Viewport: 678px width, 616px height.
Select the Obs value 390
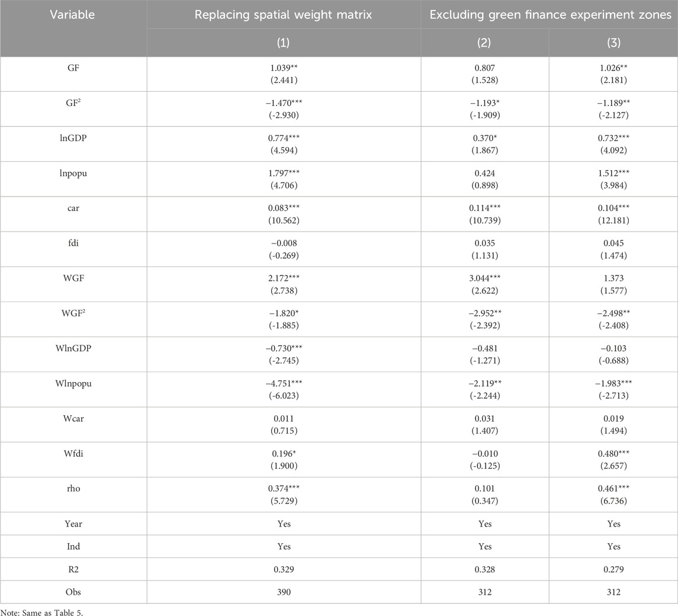click(284, 592)
